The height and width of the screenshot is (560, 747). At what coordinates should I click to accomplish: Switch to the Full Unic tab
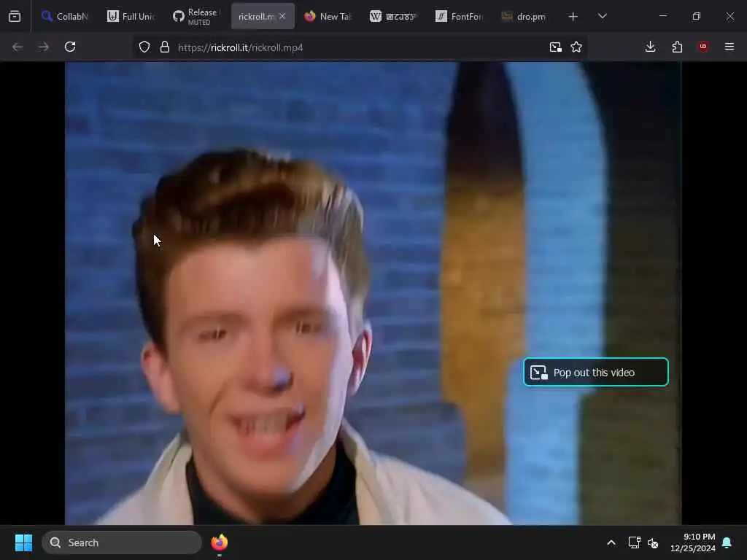click(x=131, y=17)
